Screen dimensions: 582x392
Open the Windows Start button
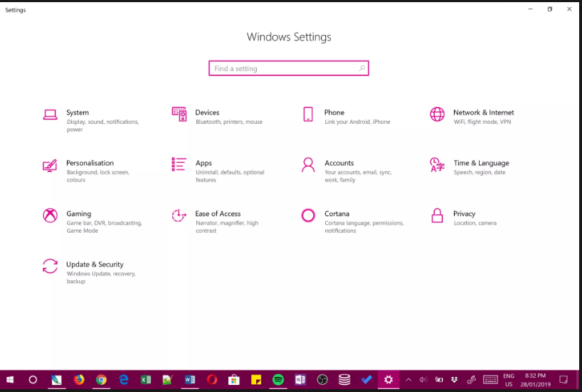10,380
